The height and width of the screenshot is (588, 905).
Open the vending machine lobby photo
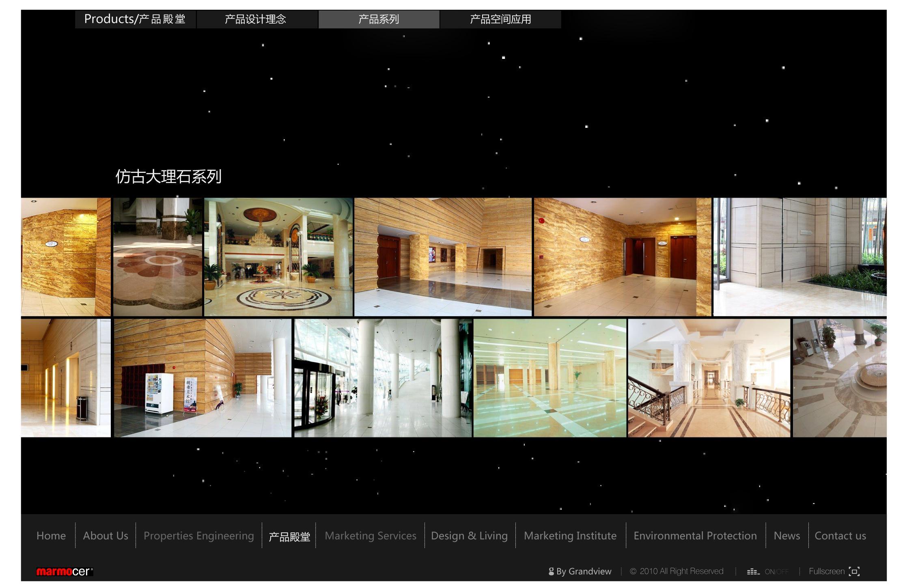203,378
